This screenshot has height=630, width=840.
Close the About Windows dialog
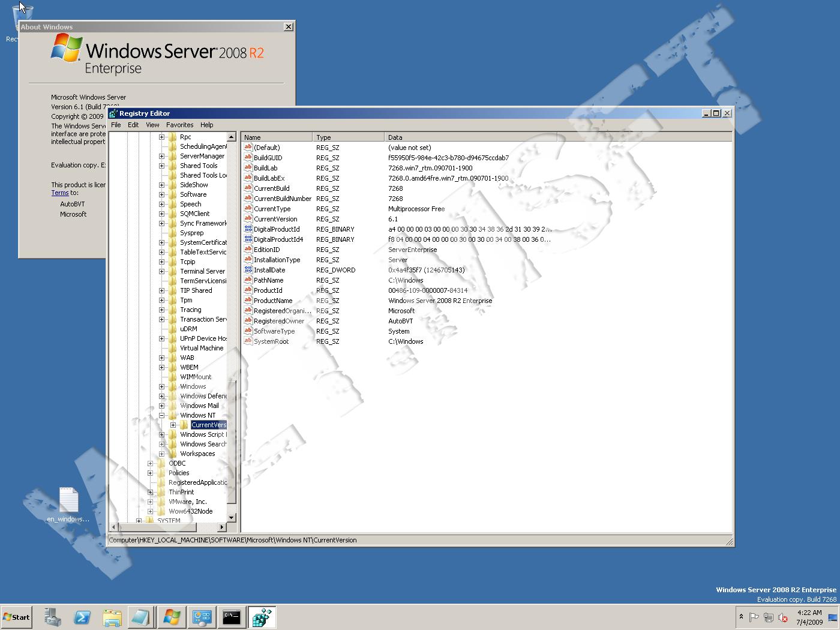click(289, 26)
